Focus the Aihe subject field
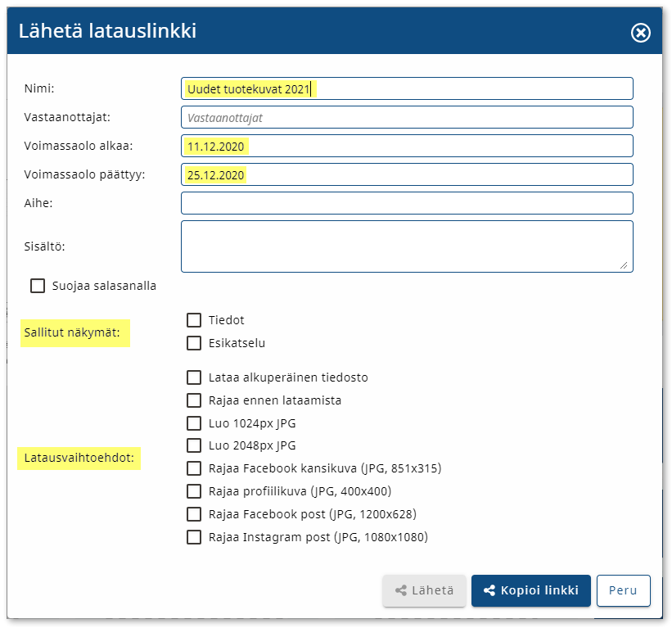Screen dimensions: 672x628 tap(407, 203)
